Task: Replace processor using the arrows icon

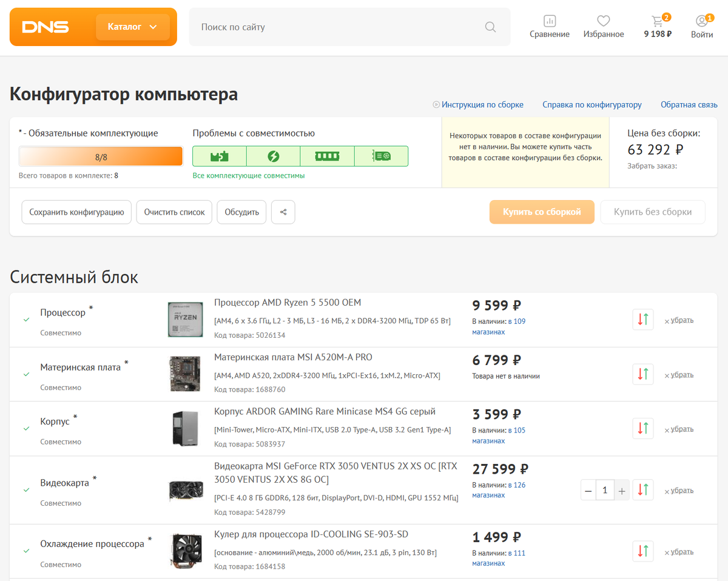Action: 643,320
